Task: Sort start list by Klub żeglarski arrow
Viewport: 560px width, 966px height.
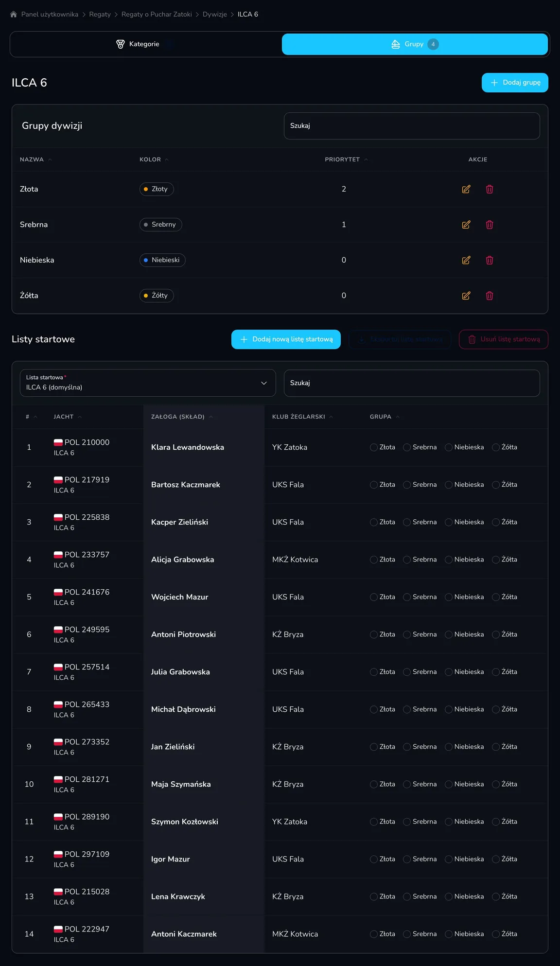Action: [331, 417]
